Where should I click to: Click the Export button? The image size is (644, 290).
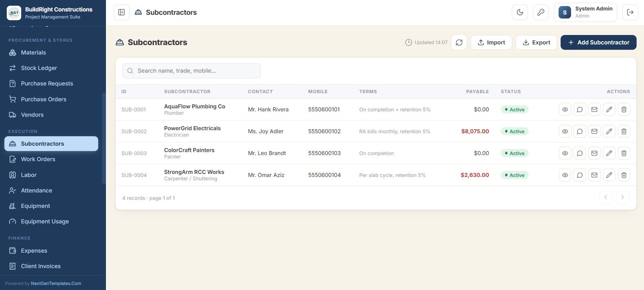(536, 42)
